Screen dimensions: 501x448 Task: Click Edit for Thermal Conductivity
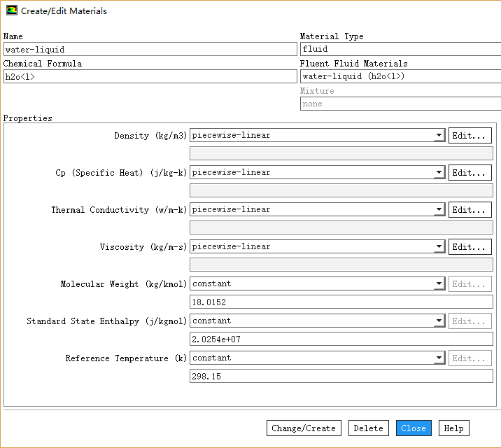(470, 210)
